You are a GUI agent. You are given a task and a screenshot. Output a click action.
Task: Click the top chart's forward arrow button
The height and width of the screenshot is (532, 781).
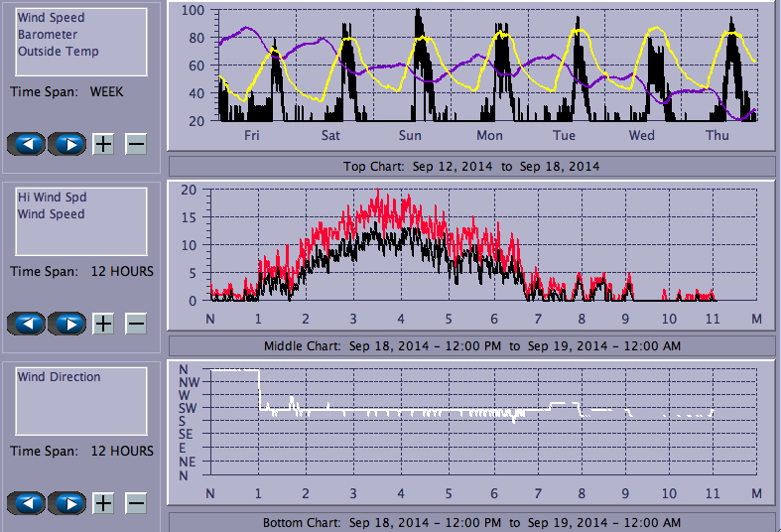point(67,144)
